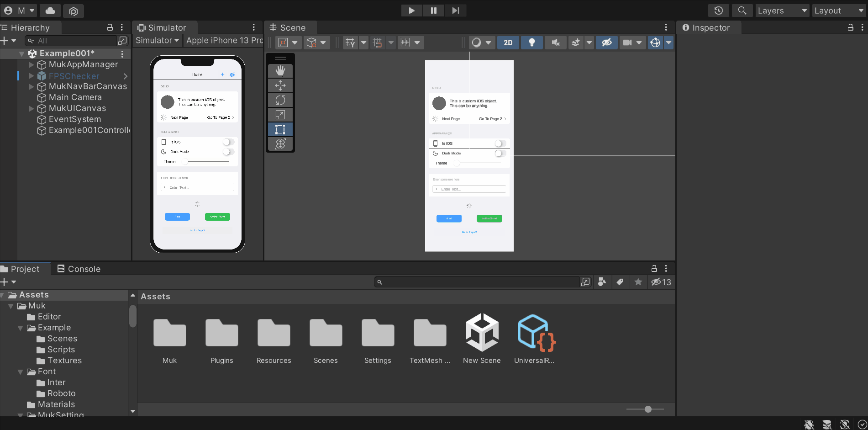This screenshot has width=868, height=430.
Task: Open the Apple iPhone 13 Pro device dropdown
Action: [224, 40]
